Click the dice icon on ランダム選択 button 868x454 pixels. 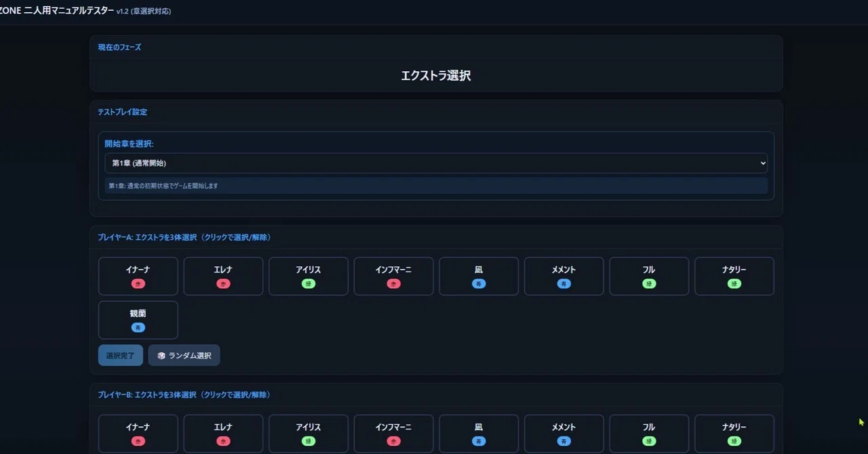pos(161,356)
